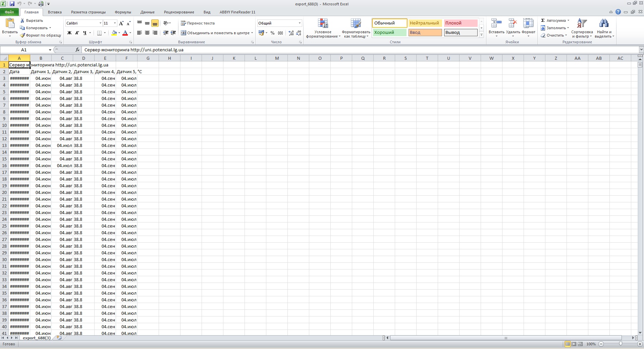Click the percent style icon
Image resolution: width=644 pixels, height=349 pixels.
[272, 33]
